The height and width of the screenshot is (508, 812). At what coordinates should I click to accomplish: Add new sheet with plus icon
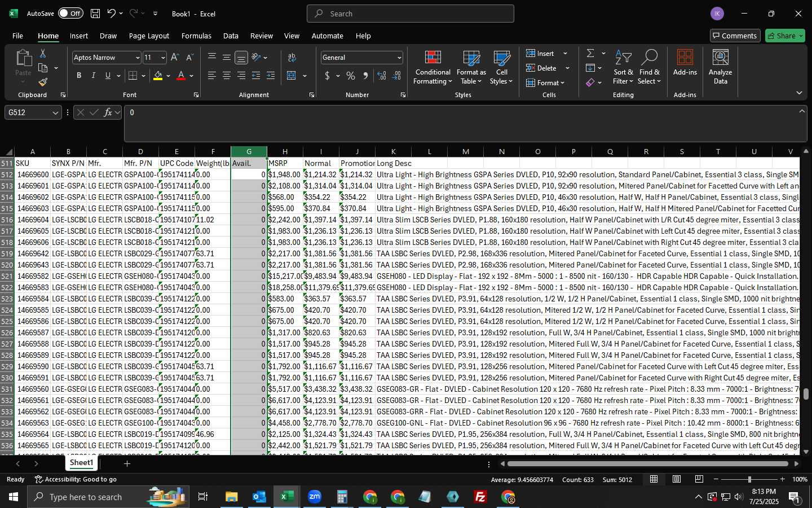tap(127, 463)
